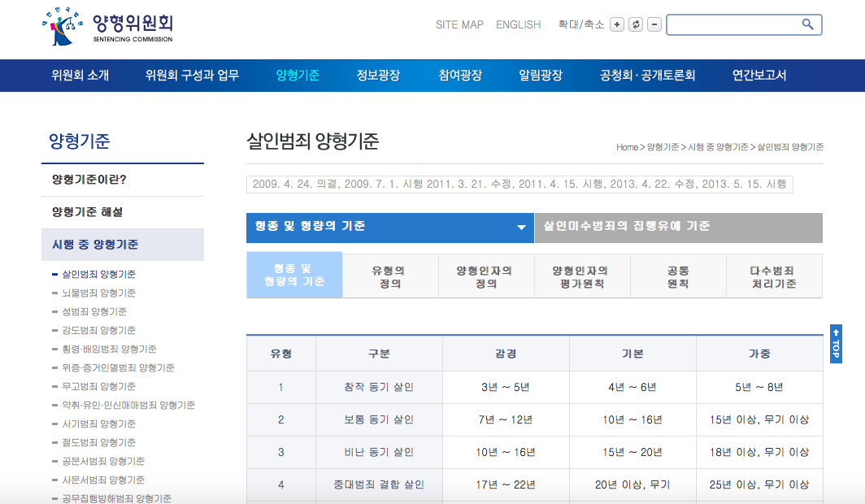Click the search input field
This screenshot has width=865, height=504.
click(x=736, y=24)
